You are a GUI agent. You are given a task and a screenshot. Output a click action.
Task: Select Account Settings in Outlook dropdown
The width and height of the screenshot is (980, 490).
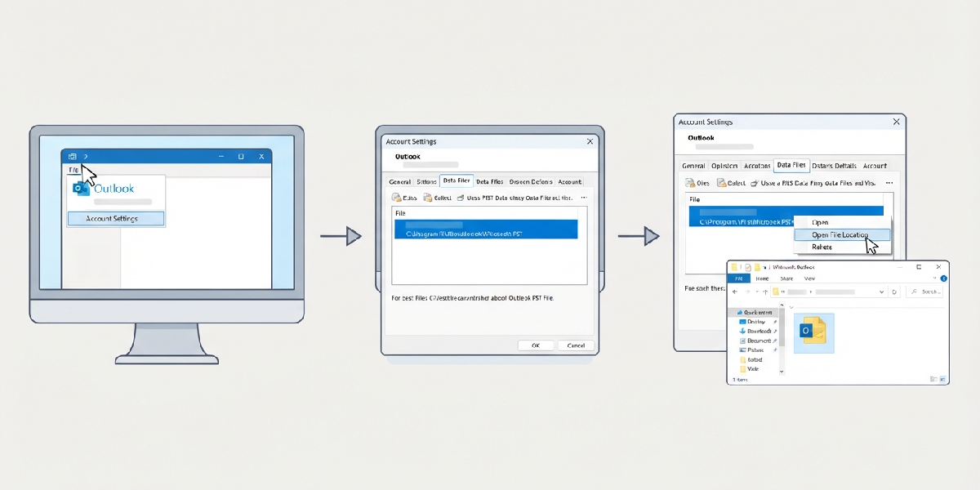[115, 219]
